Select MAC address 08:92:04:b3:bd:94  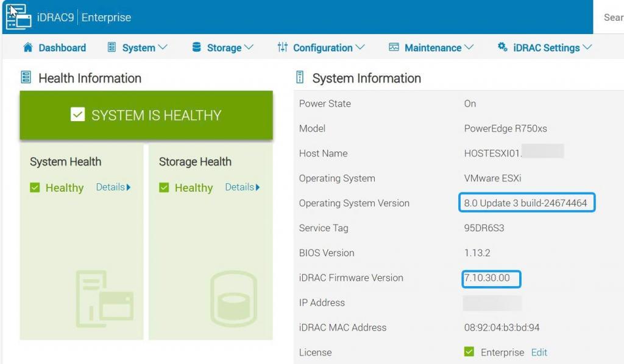coord(502,327)
